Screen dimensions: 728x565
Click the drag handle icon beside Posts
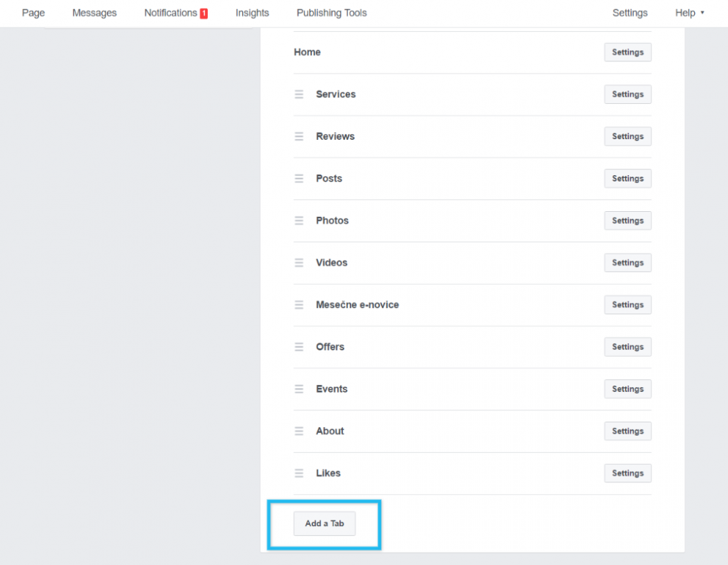(299, 179)
